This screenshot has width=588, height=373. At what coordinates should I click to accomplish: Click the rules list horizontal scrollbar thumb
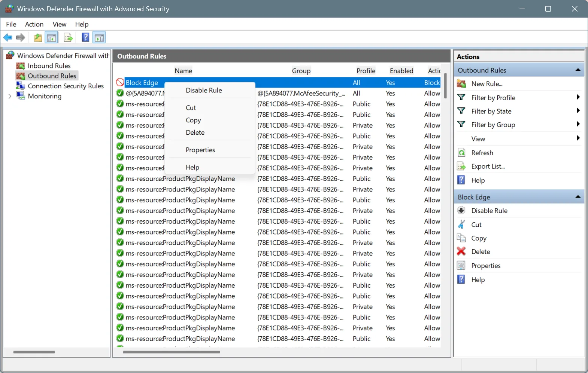point(171,352)
